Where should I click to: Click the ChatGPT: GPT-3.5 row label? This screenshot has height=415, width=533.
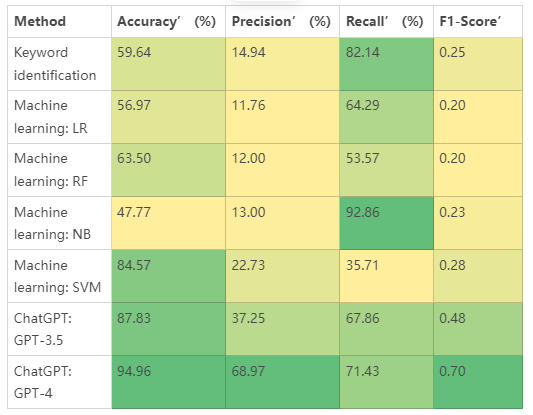[x=59, y=329]
